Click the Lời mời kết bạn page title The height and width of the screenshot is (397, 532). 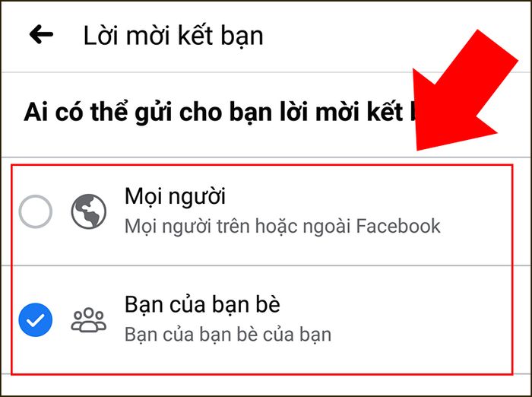pos(173,36)
